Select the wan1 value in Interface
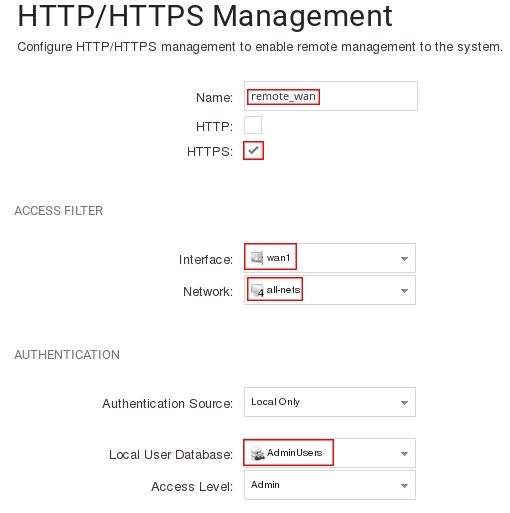This screenshot has height=513, width=510. coord(278,258)
